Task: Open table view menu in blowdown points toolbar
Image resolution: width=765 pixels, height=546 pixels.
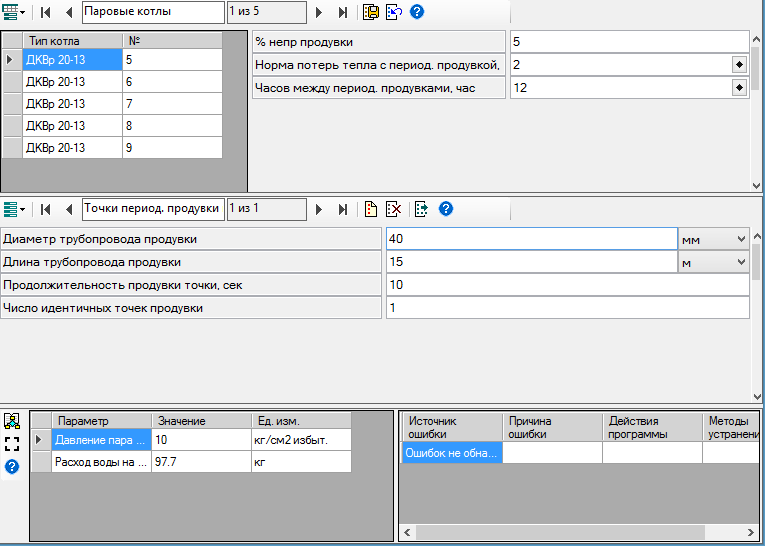Action: pyautogui.click(x=14, y=209)
